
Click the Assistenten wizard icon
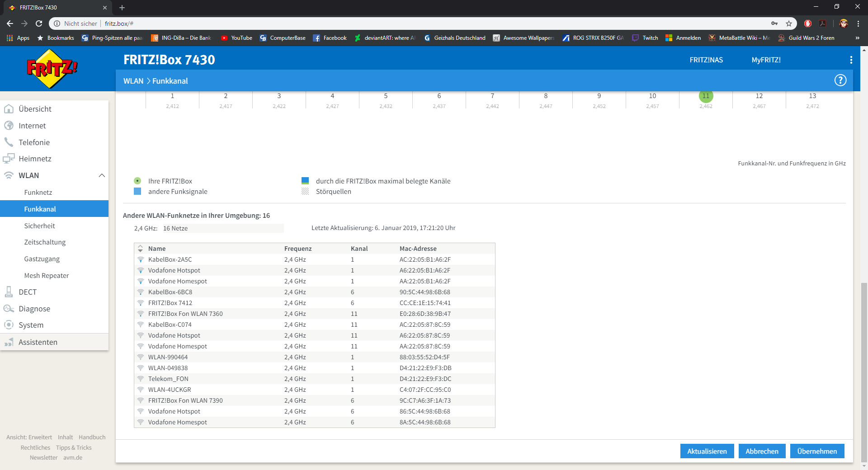[x=9, y=342]
